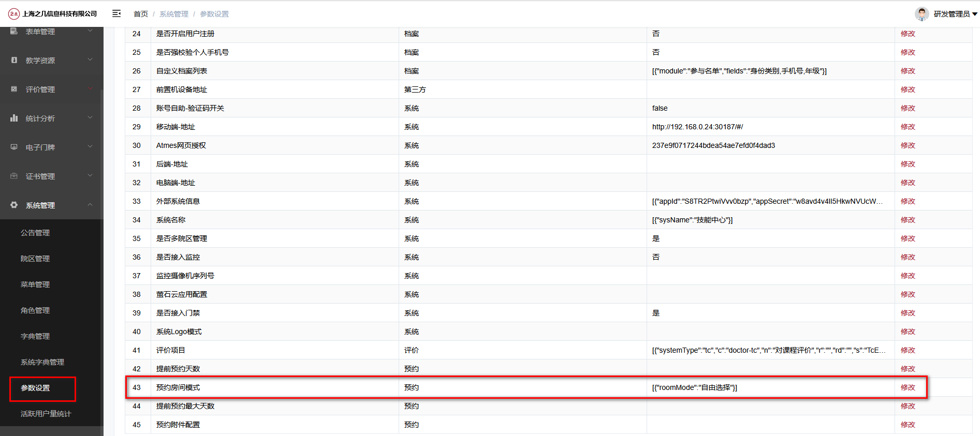Open 字典管理 submenu item

pyautogui.click(x=35, y=336)
